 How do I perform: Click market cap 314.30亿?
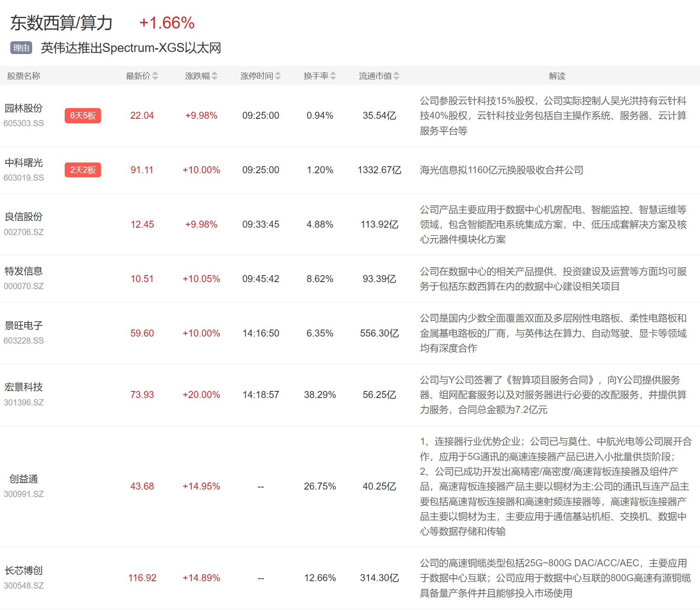coord(379,578)
